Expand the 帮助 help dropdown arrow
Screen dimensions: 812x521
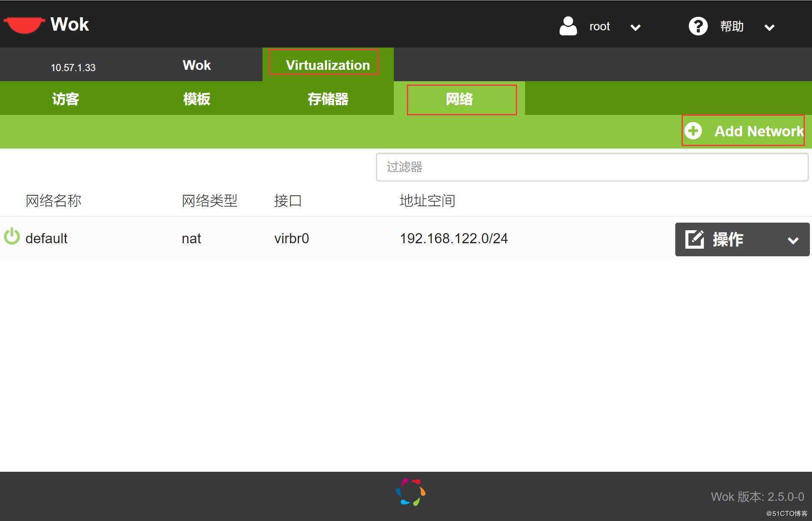[770, 28]
